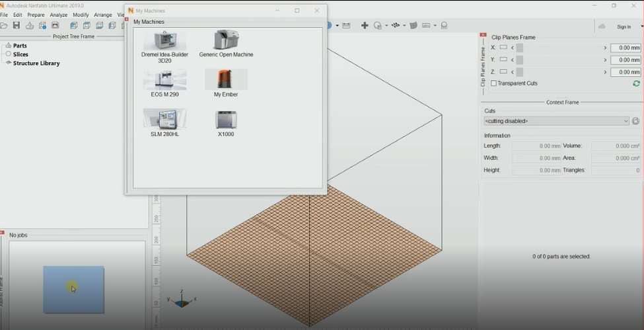The height and width of the screenshot is (330, 644).
Task: Open the cutting disabled dropdown
Action: tap(556, 121)
